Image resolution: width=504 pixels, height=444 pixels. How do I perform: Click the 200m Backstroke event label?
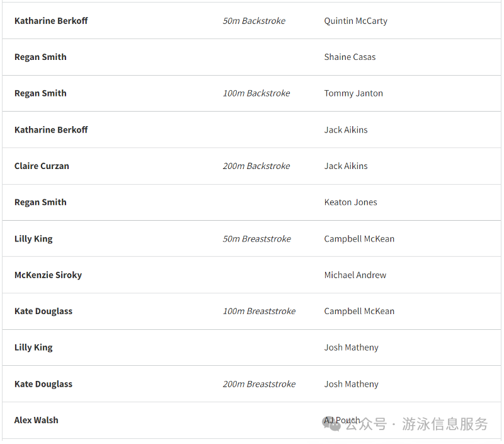tap(256, 166)
